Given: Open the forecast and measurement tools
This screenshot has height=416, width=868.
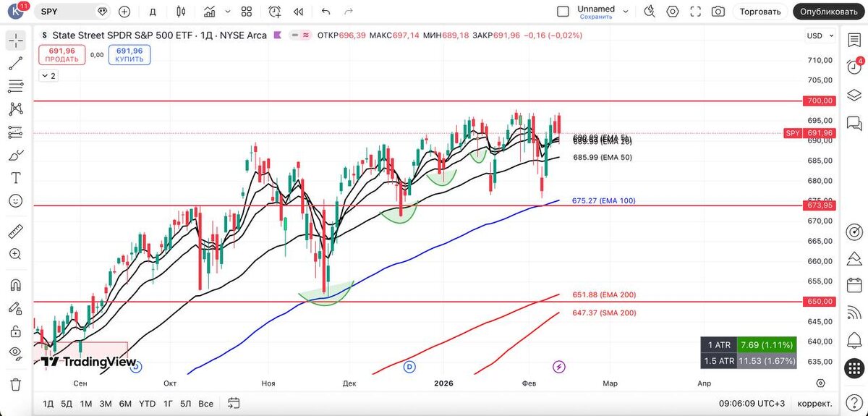Looking at the screenshot, I should tap(16, 132).
